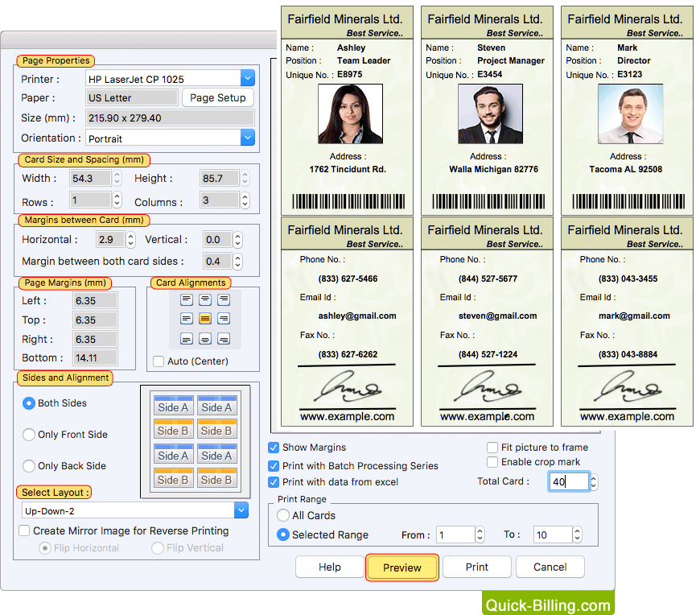
Task: Click signature on steven@gmail.com back card
Action: pos(488,386)
